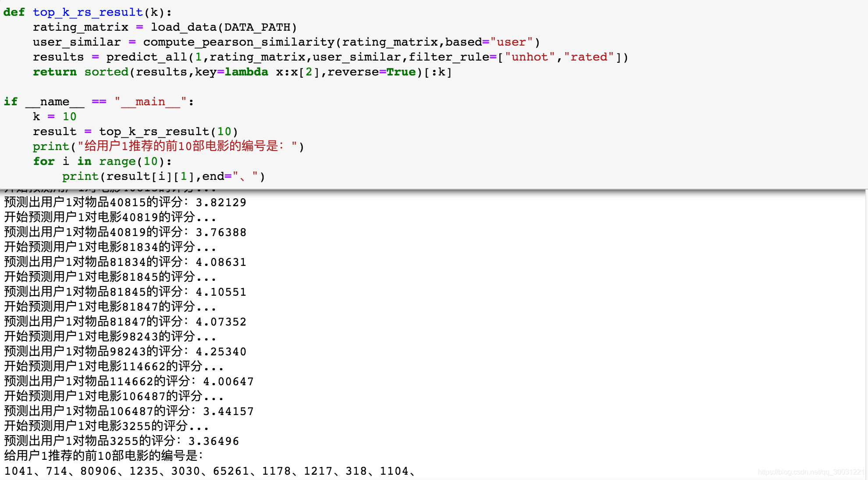Viewport: 868px width, 480px height.
Task: Click result = top_k_rs_result(10) line
Action: 135,132
